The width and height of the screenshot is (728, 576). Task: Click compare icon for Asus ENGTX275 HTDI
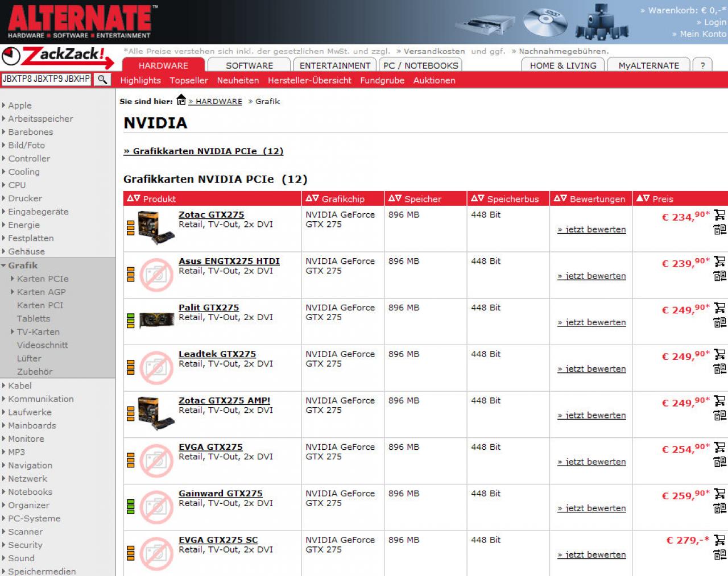click(x=719, y=276)
